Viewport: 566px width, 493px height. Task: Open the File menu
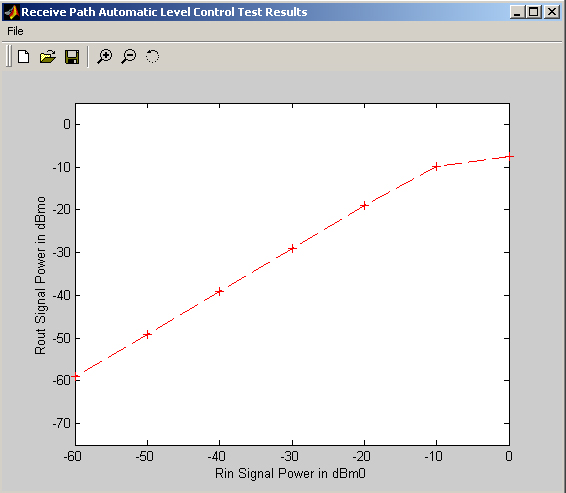(x=15, y=31)
